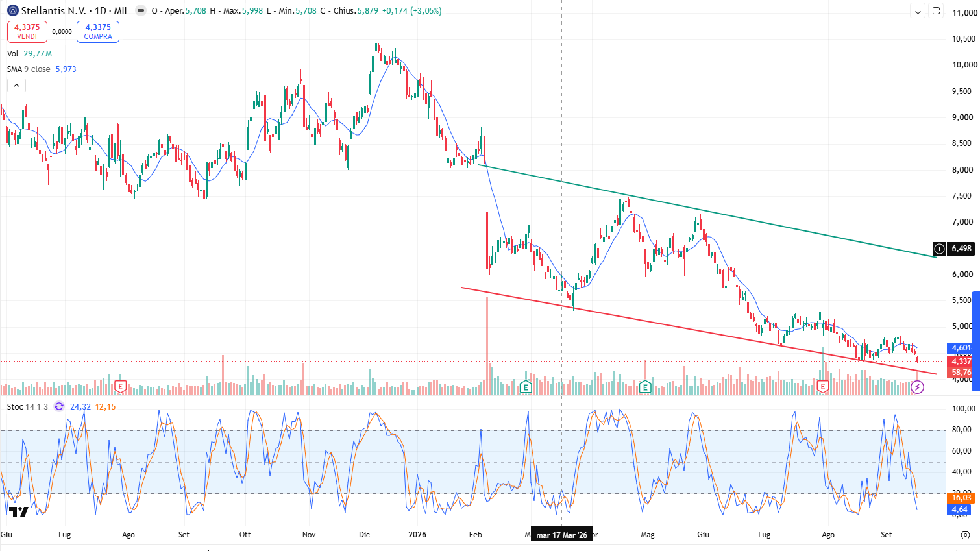Click the 8,000 price axis label
The width and height of the screenshot is (980, 551).
click(x=963, y=170)
